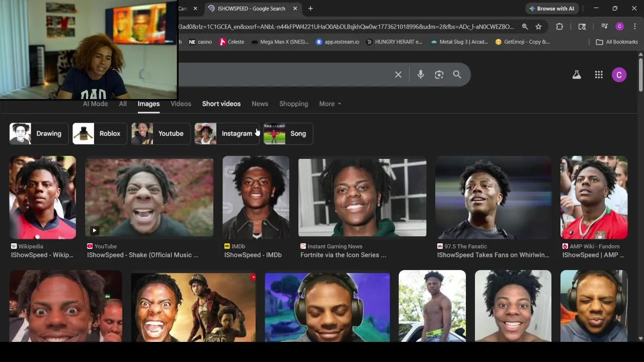Image resolution: width=644 pixels, height=362 pixels.
Task: Click the browser address bar URL
Action: click(346, 27)
